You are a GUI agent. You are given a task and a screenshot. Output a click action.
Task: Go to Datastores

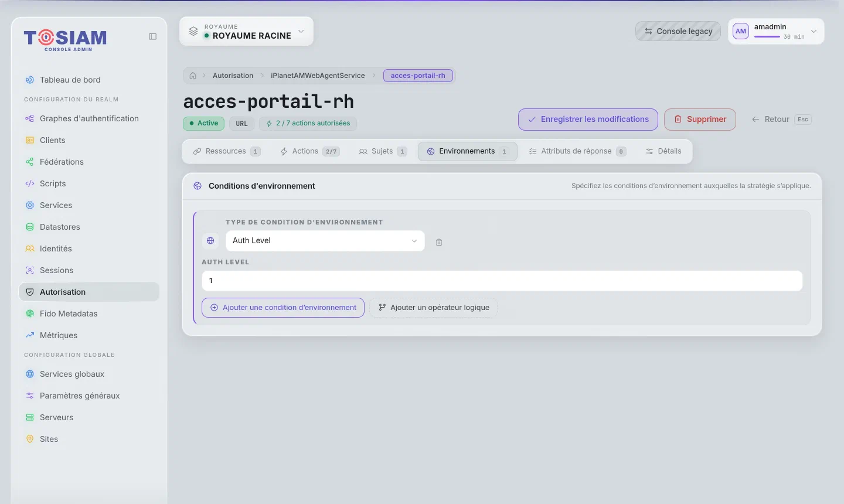89,227
